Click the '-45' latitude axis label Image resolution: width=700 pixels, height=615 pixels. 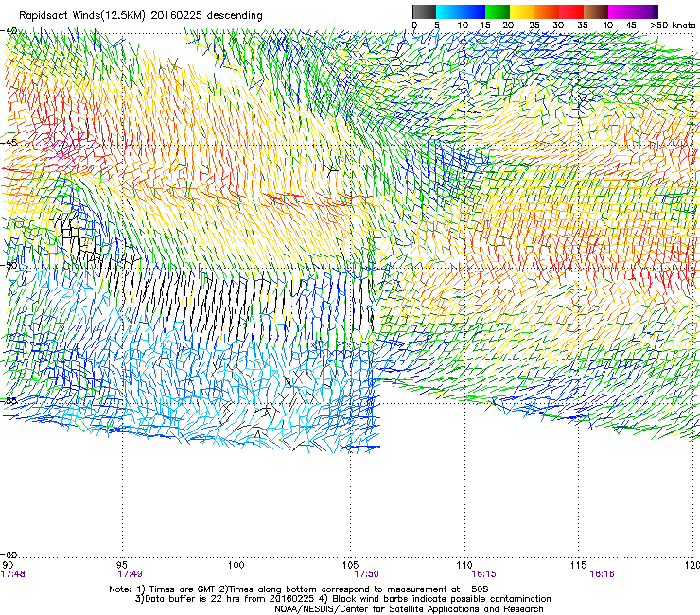point(9,143)
